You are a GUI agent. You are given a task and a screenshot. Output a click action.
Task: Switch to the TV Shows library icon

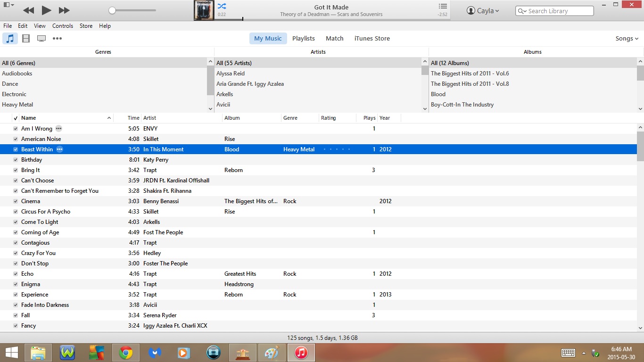click(41, 39)
